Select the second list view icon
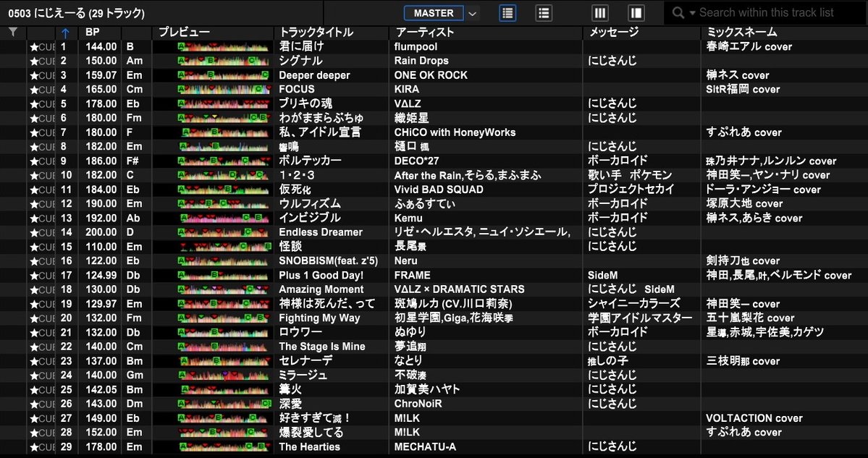Viewport: 868px width, 458px height. [544, 13]
